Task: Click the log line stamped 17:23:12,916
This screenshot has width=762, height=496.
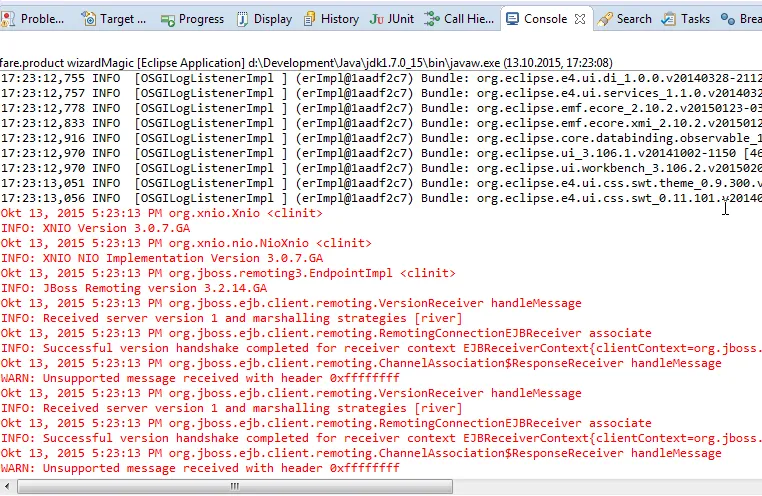Action: 381,138
